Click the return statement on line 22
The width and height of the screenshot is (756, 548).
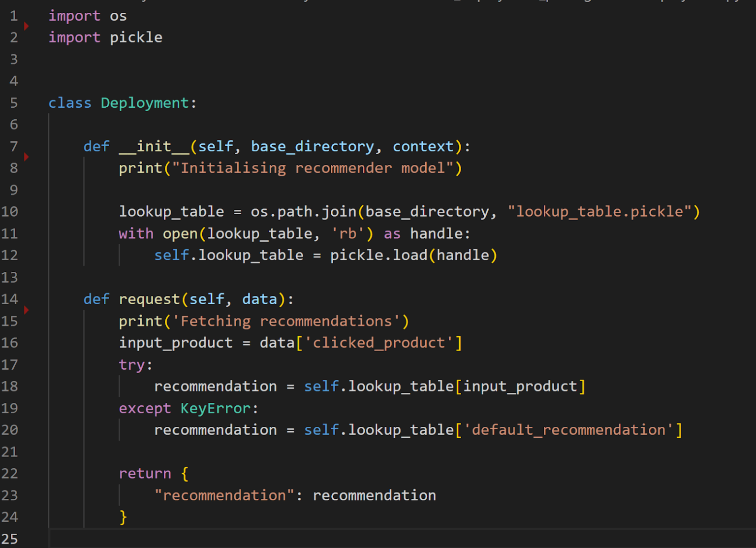click(x=145, y=473)
